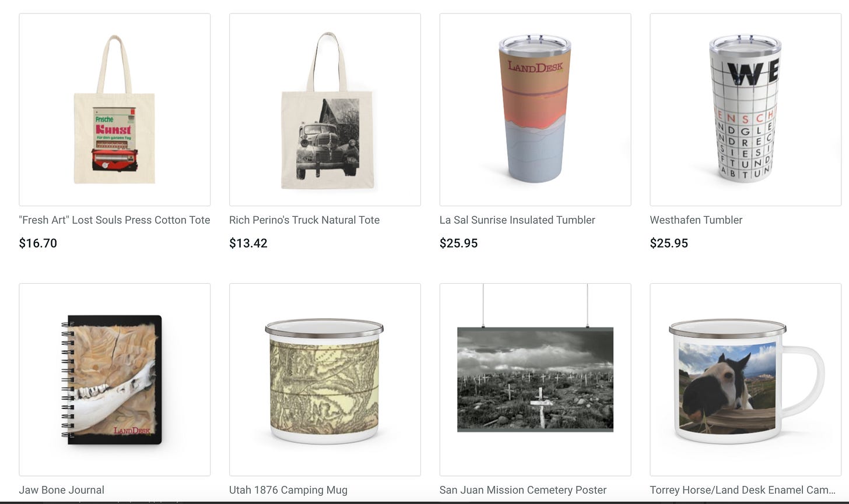Open the San Juan Mission Cemetery poster image

tap(535, 380)
